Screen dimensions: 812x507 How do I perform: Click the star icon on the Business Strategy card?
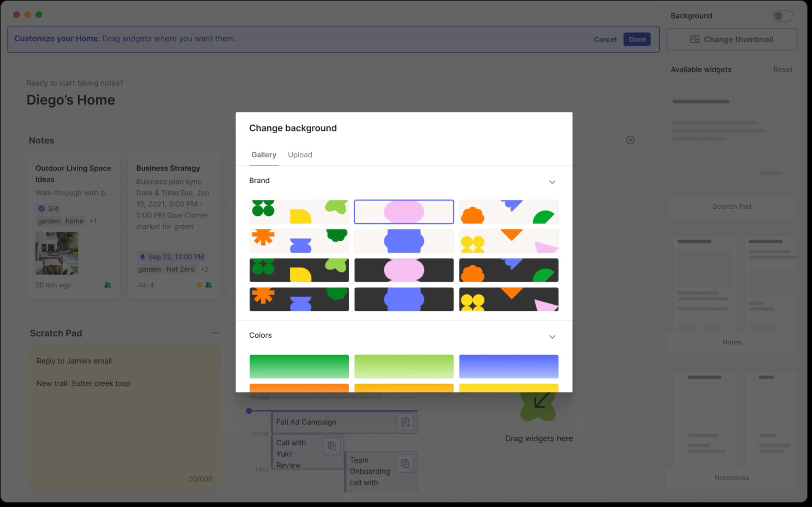[x=199, y=285]
